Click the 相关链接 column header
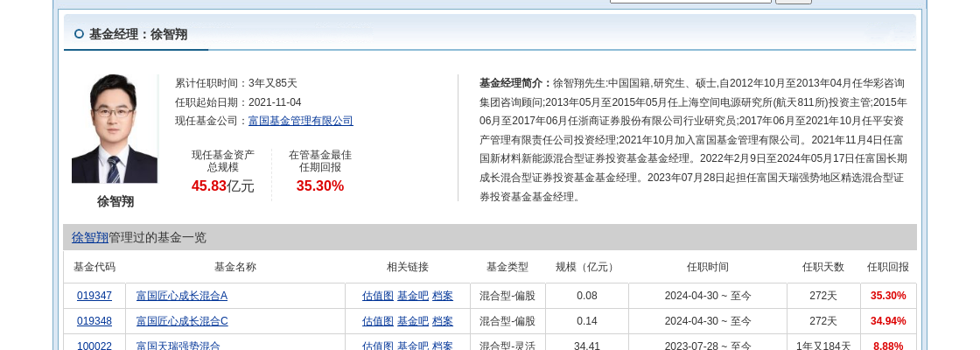Viewport: 980px width, 350px height. [408, 267]
